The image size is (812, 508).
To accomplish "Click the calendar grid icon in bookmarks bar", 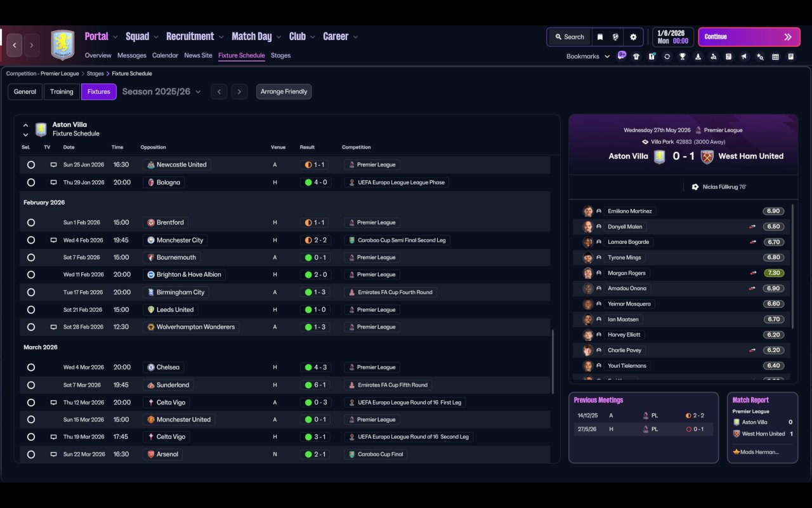I will 775,57.
